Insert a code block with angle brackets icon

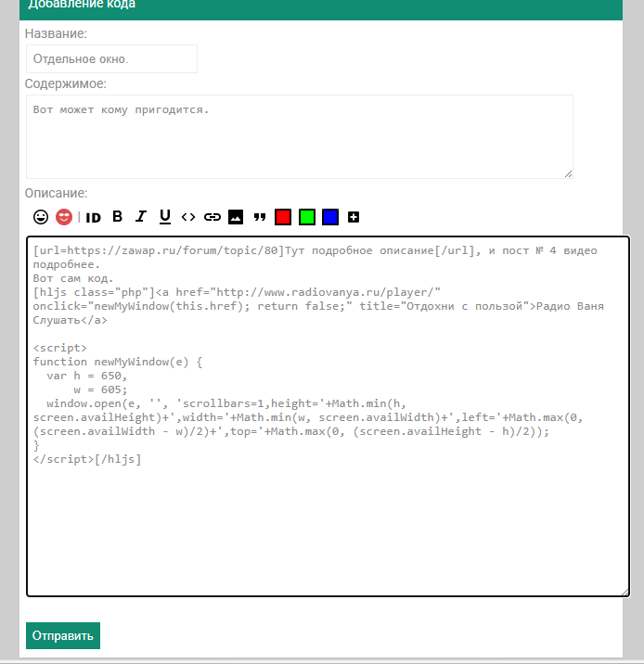[x=188, y=217]
